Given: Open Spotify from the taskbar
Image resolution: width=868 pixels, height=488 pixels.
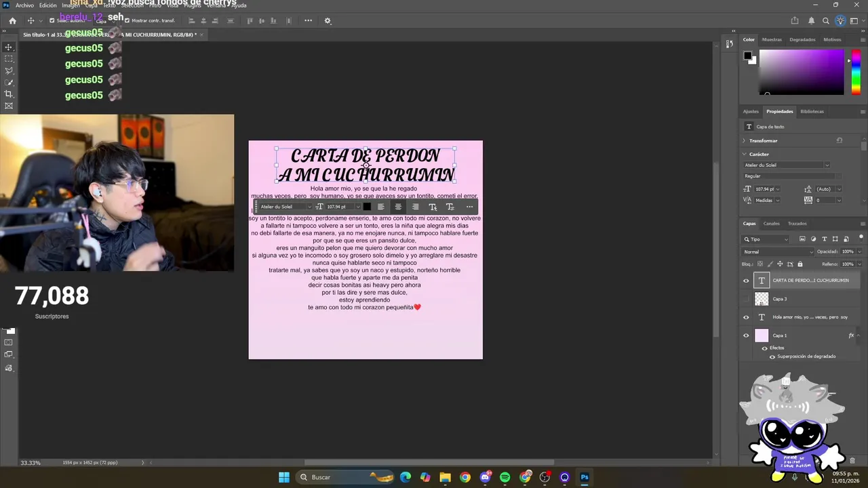Looking at the screenshot, I should click(505, 477).
